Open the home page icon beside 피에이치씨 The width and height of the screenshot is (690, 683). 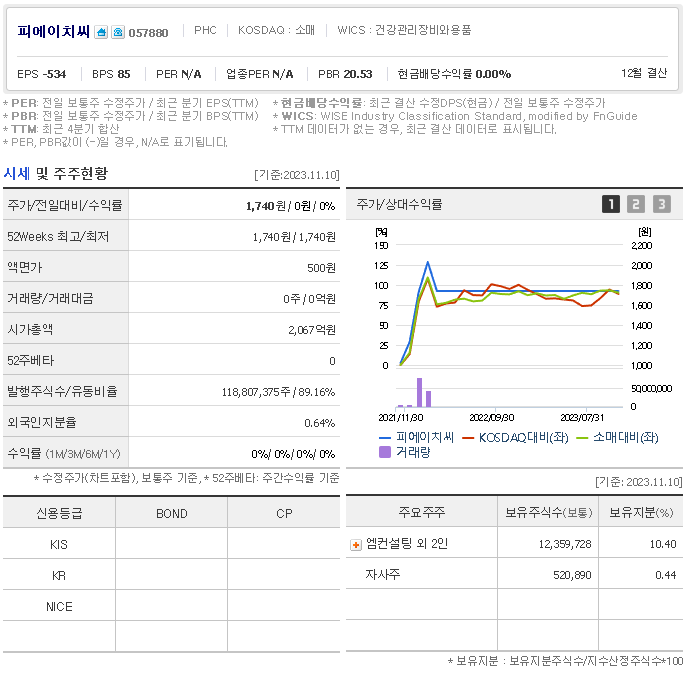coord(101,32)
